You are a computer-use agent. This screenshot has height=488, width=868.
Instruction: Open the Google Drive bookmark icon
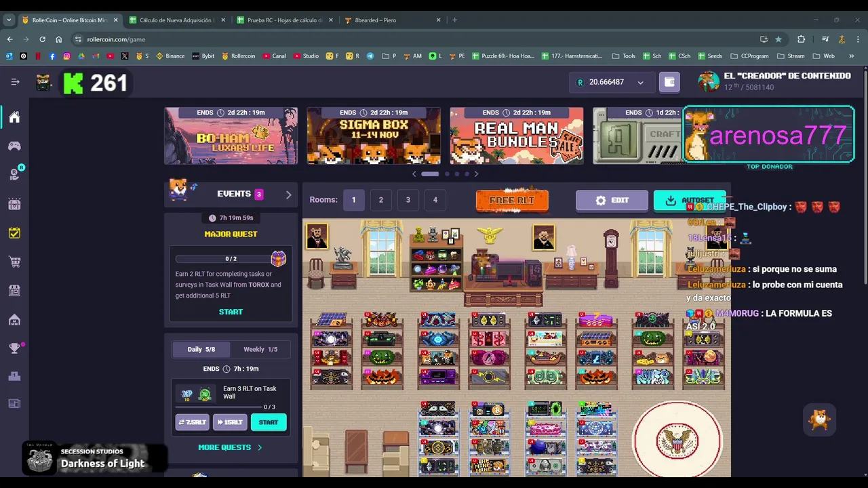[81, 56]
